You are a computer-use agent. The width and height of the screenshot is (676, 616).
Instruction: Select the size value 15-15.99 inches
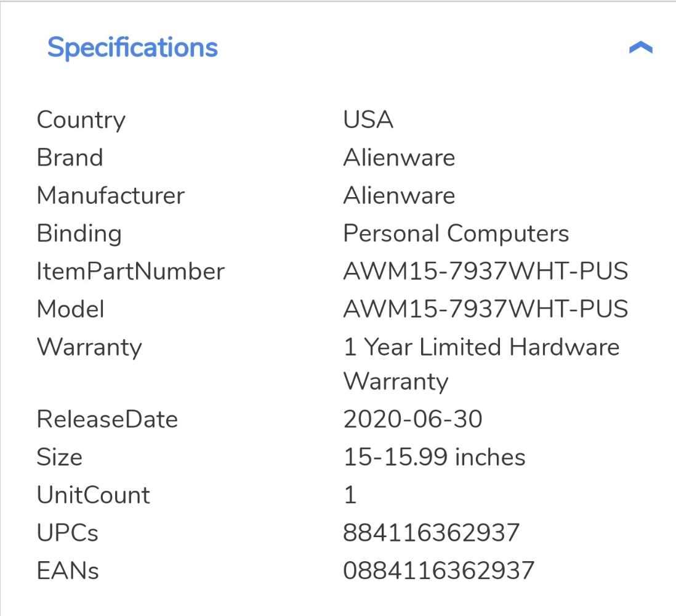(x=434, y=457)
